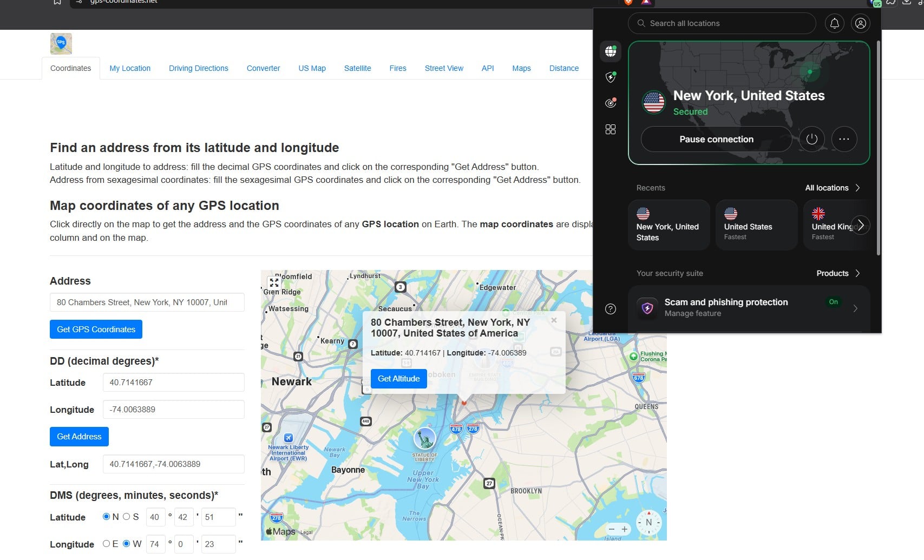Viewport: 924px width, 560px height.
Task: Toggle the scam protection On badge
Action: 834,302
